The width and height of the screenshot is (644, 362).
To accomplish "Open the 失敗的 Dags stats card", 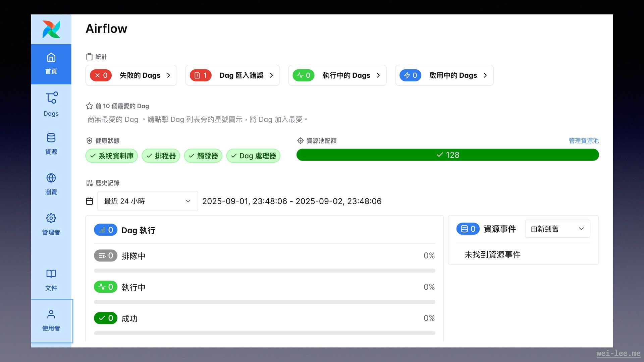I will [x=131, y=75].
